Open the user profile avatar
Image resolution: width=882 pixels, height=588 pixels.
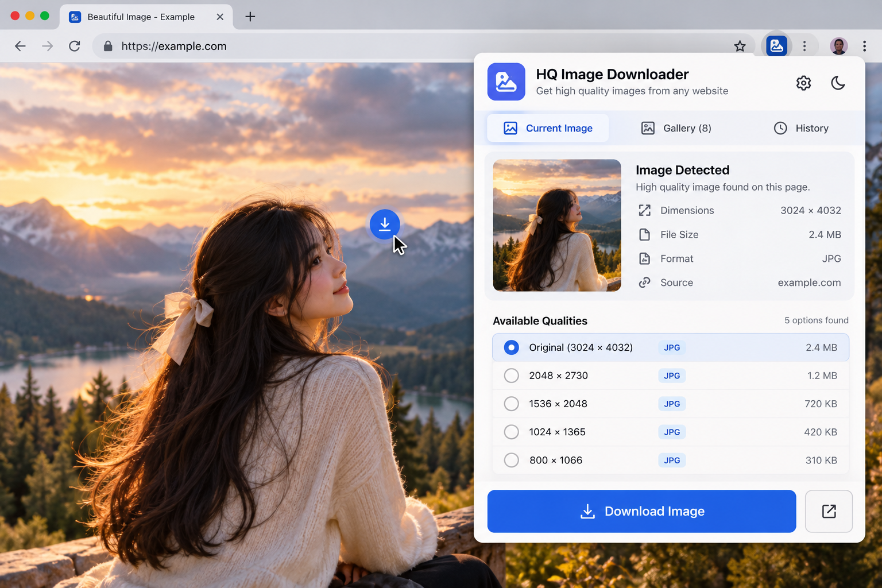pos(839,46)
